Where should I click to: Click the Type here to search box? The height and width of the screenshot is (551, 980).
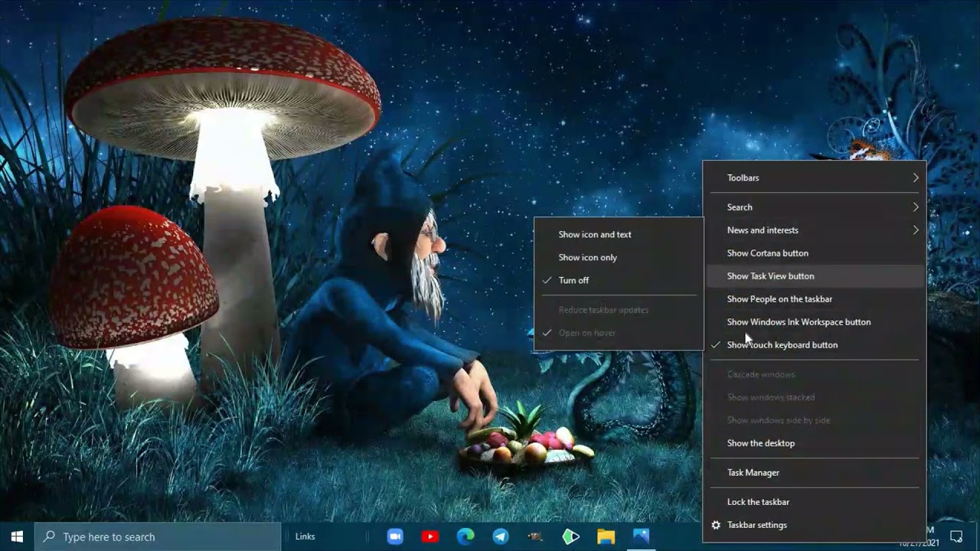pos(158,536)
